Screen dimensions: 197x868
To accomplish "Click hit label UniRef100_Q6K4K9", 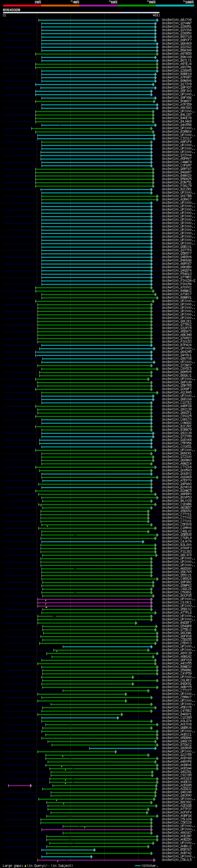I will pos(177,43).
